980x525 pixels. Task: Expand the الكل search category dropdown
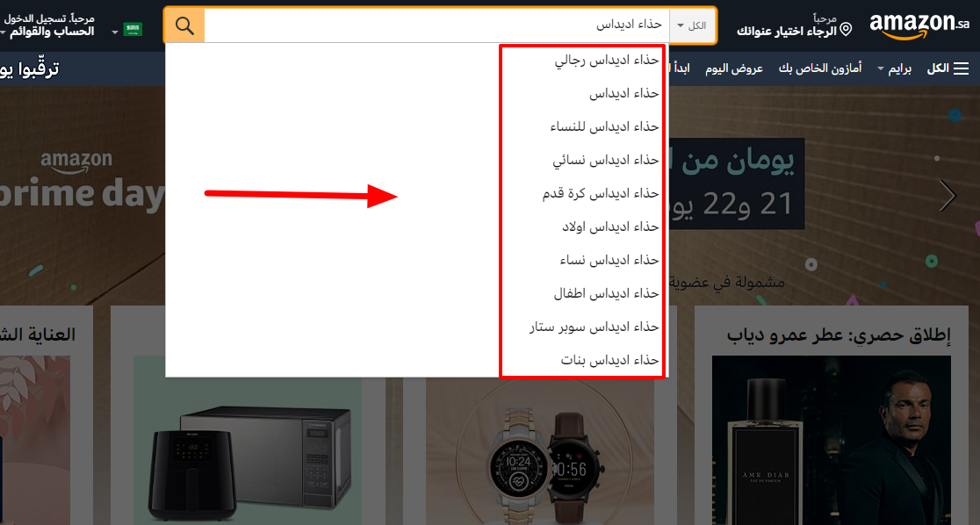coord(692,25)
